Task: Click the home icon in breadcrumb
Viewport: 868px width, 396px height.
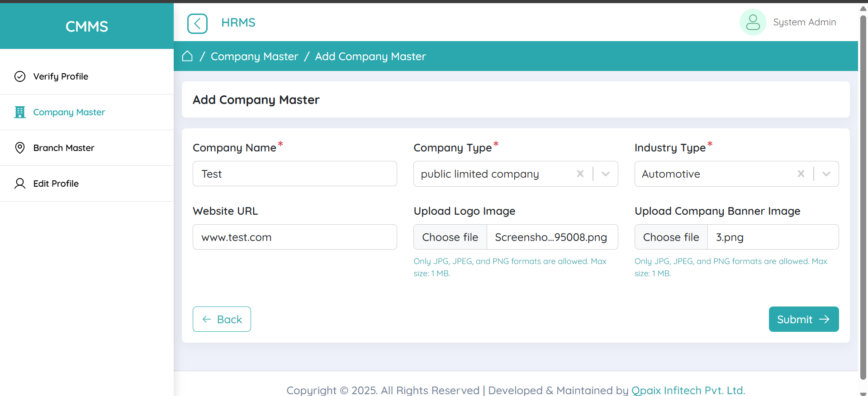Action: click(x=187, y=56)
